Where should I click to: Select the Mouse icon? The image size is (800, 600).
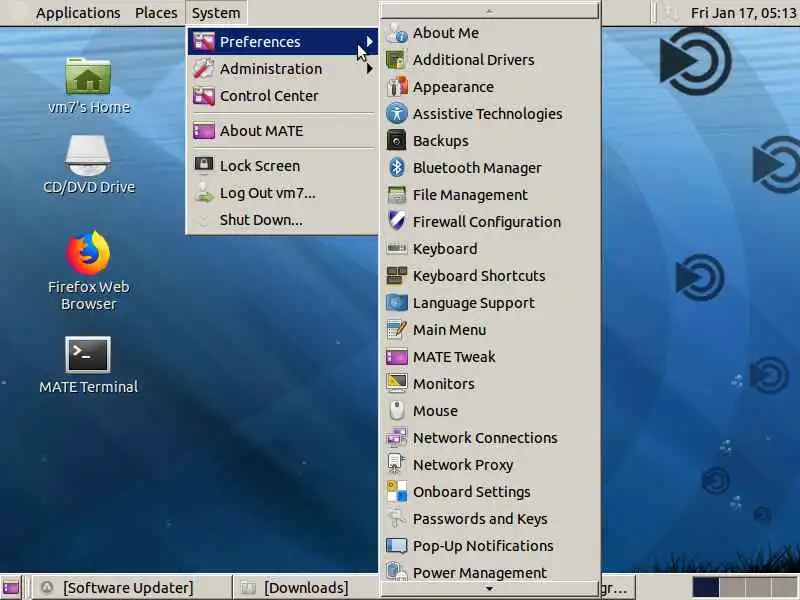pos(396,410)
